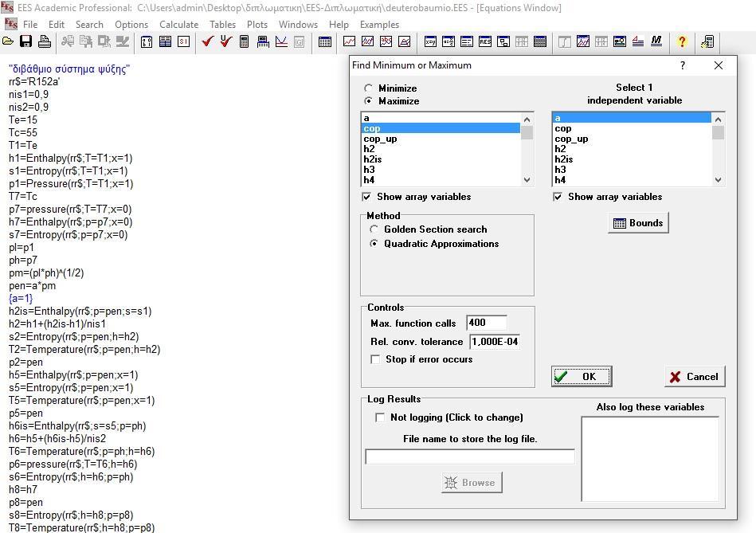The width and height of the screenshot is (756, 533).
Task: Click the Save floppy disk icon
Action: [x=25, y=42]
